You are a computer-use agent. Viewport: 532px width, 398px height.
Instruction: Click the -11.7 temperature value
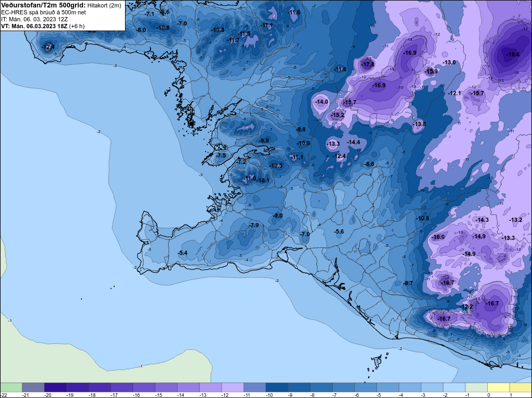pos(234,40)
